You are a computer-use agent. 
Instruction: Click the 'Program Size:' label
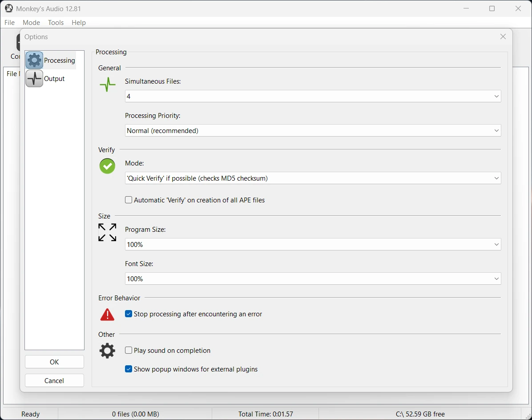tap(145, 230)
